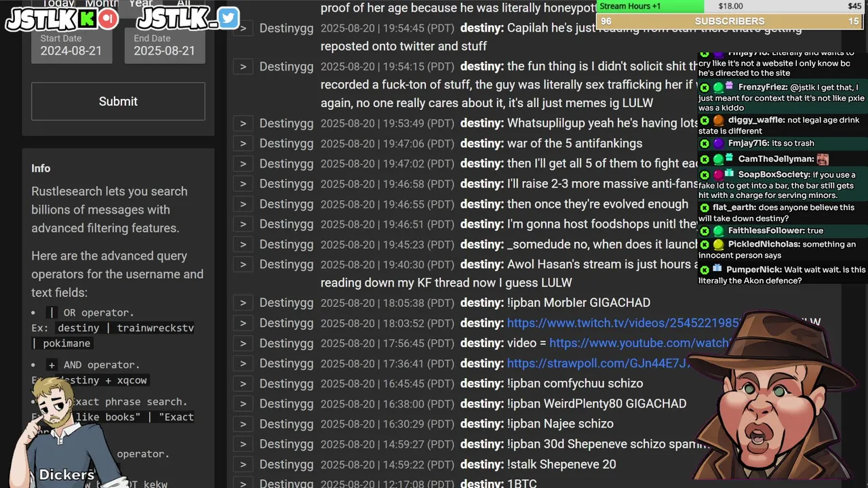Open the twitch.tv videos link
The image size is (868, 488).
[x=624, y=323]
